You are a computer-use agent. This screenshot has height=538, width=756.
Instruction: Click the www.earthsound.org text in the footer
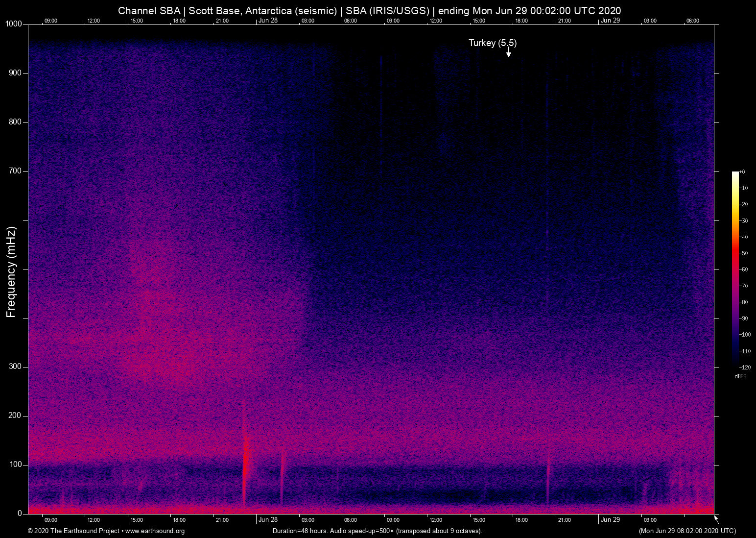tap(155, 531)
